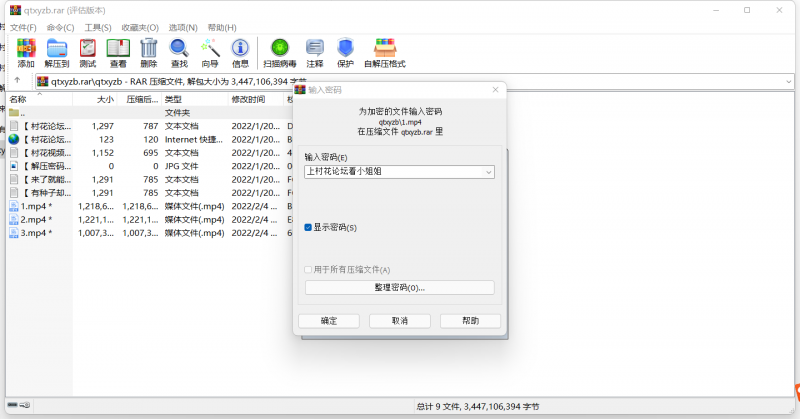Expand the password field dropdown arrow
Viewport: 800px width, 419px height.
[x=488, y=172]
